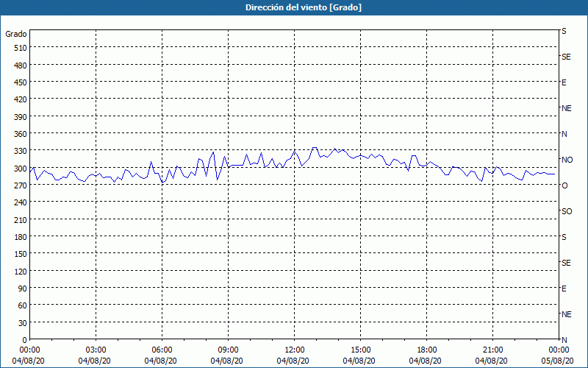Click the 90 degree axis label

tap(23, 289)
